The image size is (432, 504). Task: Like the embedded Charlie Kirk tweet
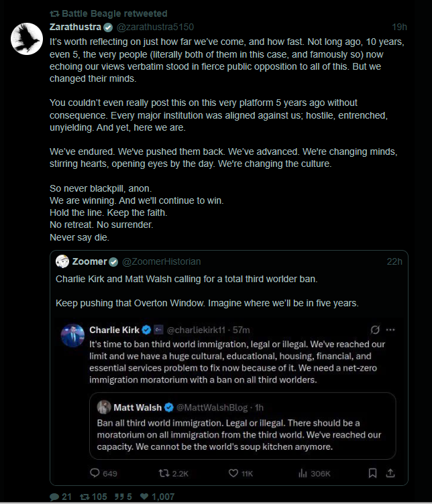point(233,473)
